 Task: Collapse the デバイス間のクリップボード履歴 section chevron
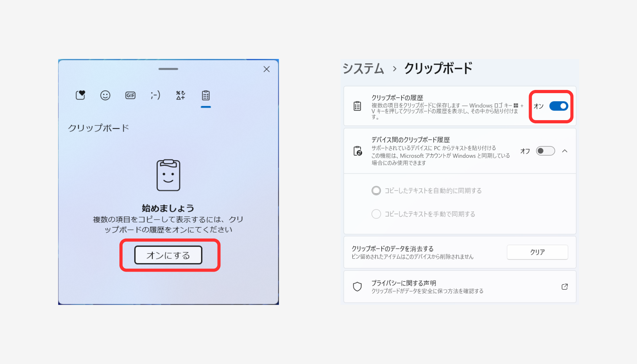[x=565, y=151]
